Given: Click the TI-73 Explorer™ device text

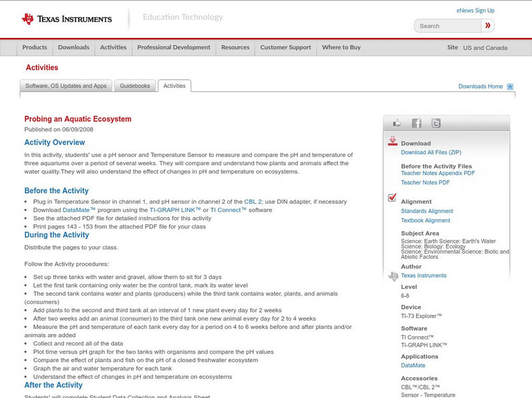Looking at the screenshot, I should tap(422, 316).
